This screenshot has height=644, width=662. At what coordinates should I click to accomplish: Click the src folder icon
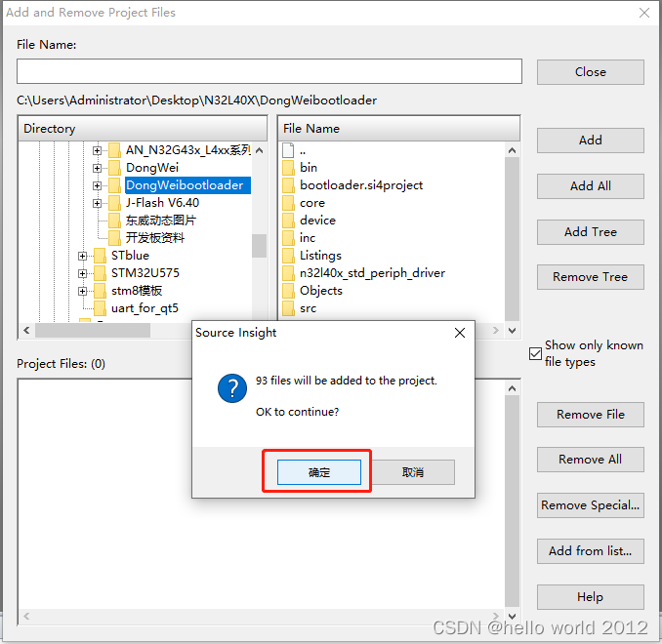289,308
